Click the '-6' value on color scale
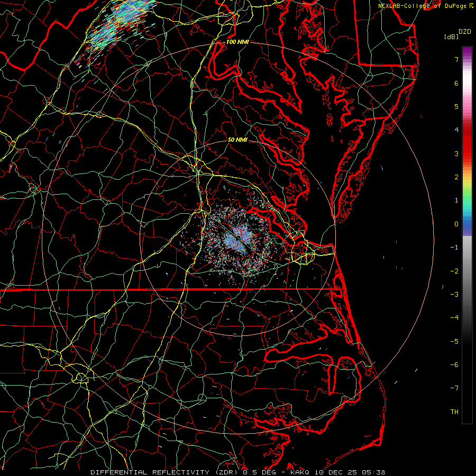The height and width of the screenshot is (476, 476). [x=454, y=365]
